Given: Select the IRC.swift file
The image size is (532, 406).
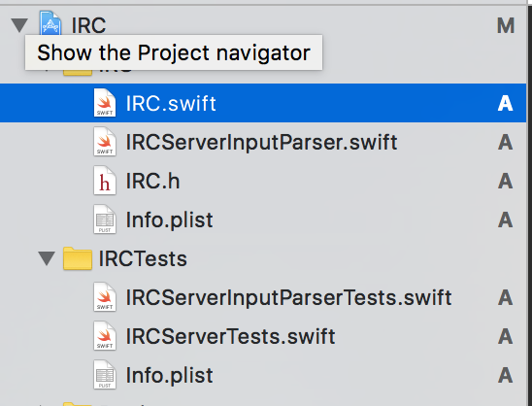Looking at the screenshot, I should point(263,103).
